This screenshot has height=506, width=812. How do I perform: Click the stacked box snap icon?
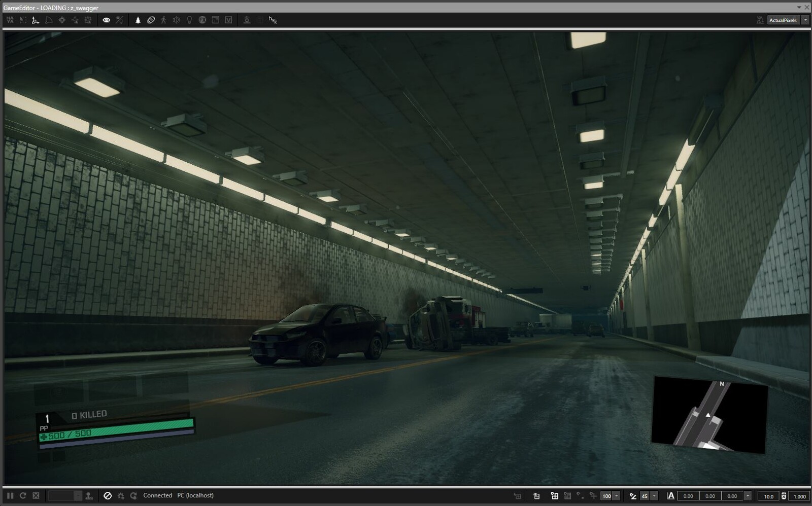pyautogui.click(x=536, y=496)
